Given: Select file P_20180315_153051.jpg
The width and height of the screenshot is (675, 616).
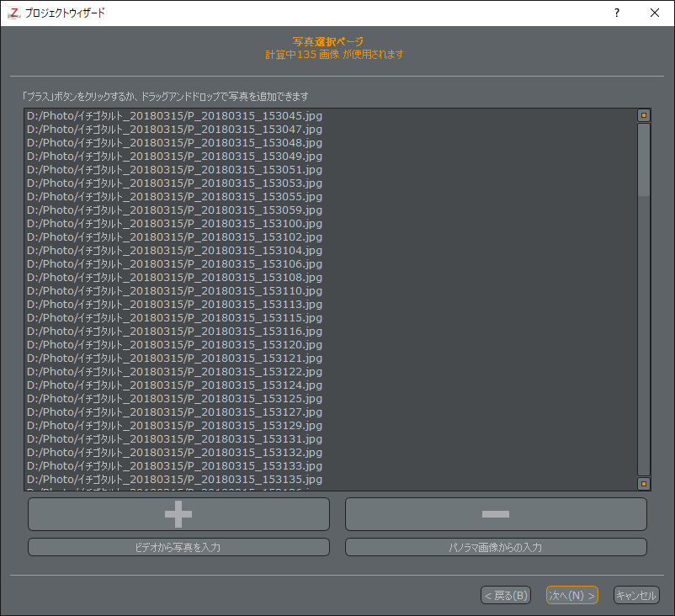Looking at the screenshot, I should click(x=331, y=170).
